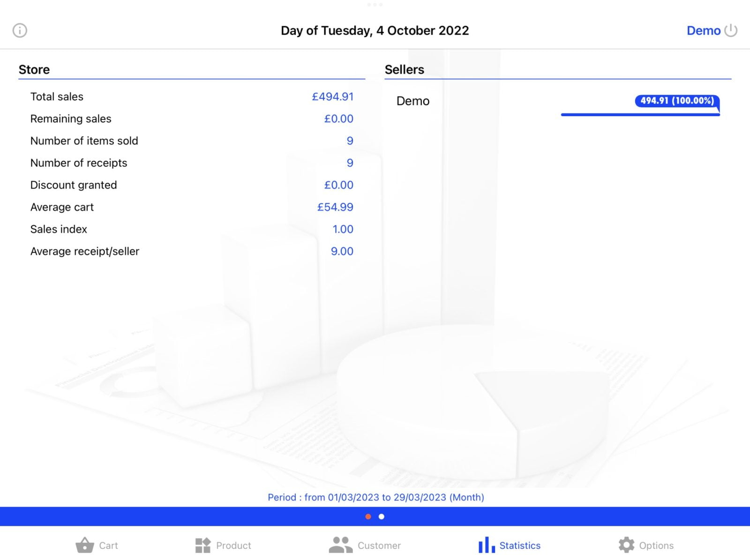This screenshot has height=560, width=750.
Task: Click the Period date range text
Action: coord(375,497)
